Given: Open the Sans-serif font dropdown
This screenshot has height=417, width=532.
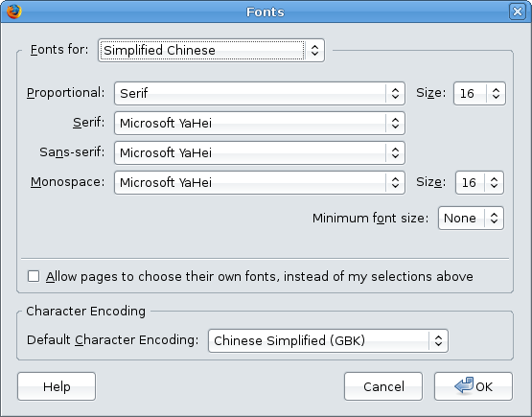Looking at the screenshot, I should 260,153.
